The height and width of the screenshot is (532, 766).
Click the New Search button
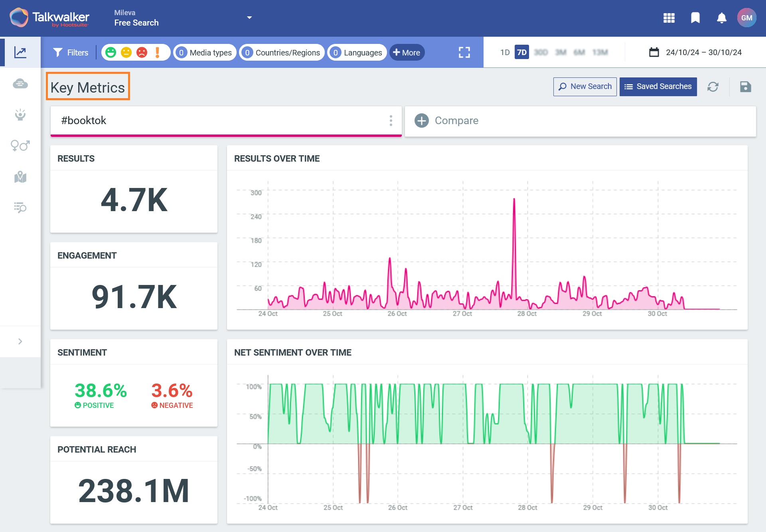pos(585,87)
